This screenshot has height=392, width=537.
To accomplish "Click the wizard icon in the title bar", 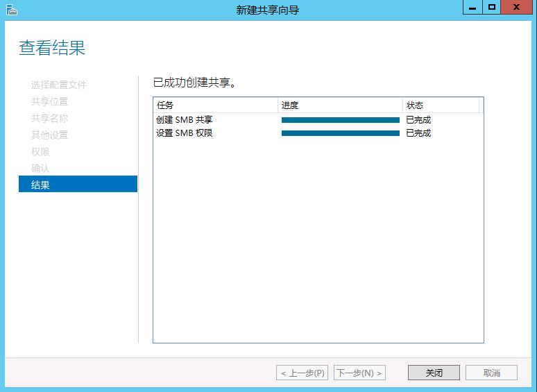I will click(x=11, y=10).
